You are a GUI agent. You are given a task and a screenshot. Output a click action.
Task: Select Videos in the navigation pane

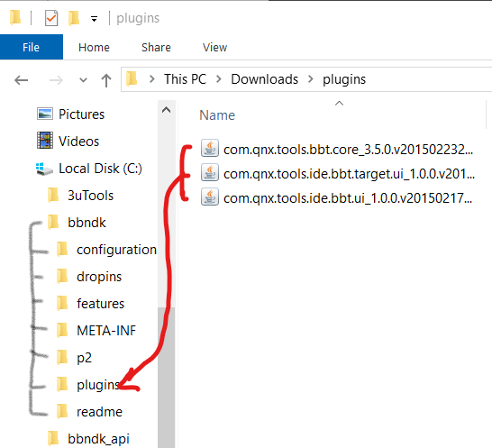click(x=78, y=142)
